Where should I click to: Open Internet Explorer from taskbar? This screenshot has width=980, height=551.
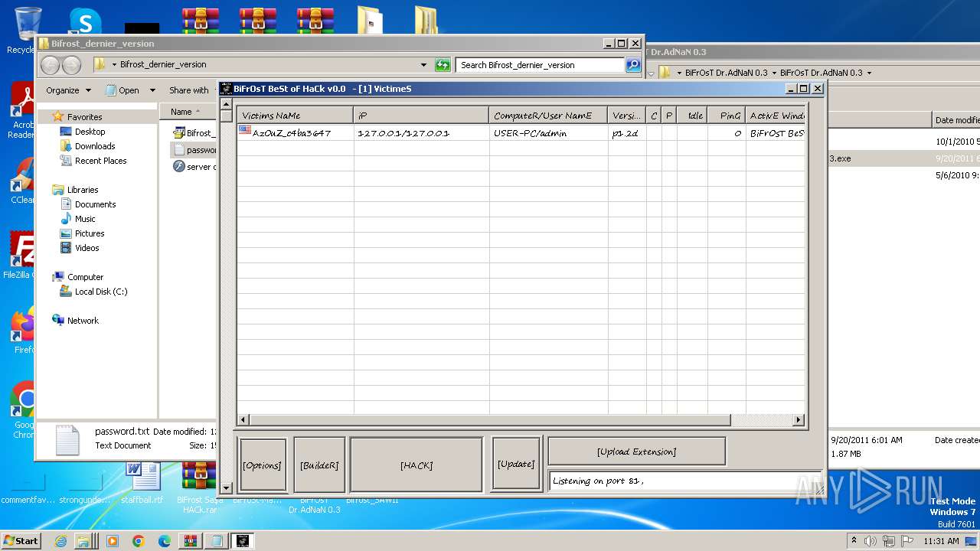[x=61, y=541]
